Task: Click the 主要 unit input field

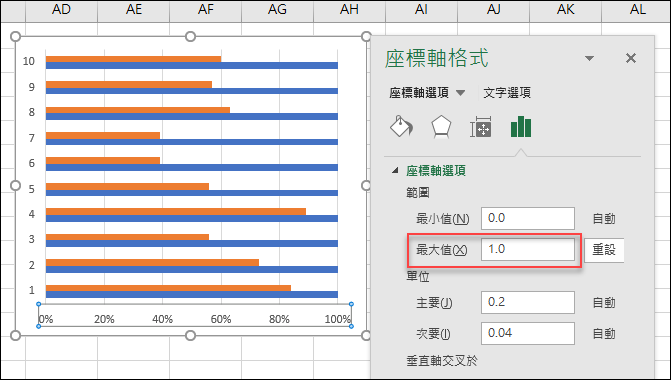Action: pyautogui.click(x=528, y=303)
